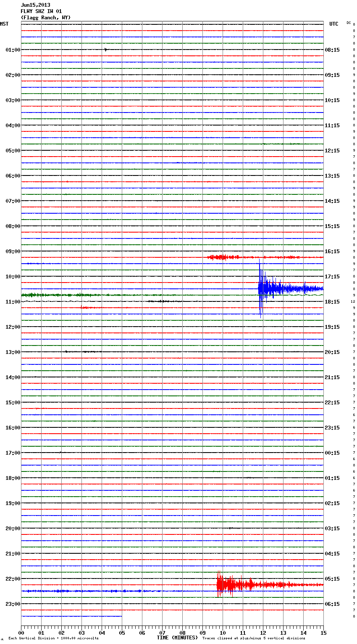
Task: Select the 08:00 MST time label
Action: pyautogui.click(x=13, y=226)
